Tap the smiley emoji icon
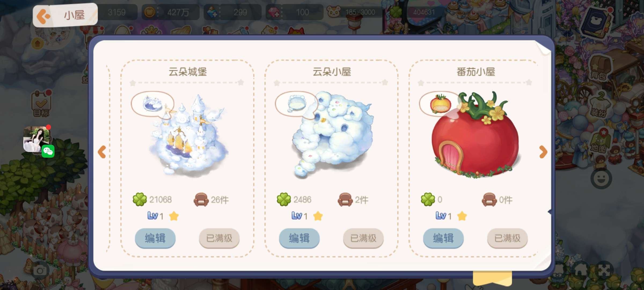 601,179
